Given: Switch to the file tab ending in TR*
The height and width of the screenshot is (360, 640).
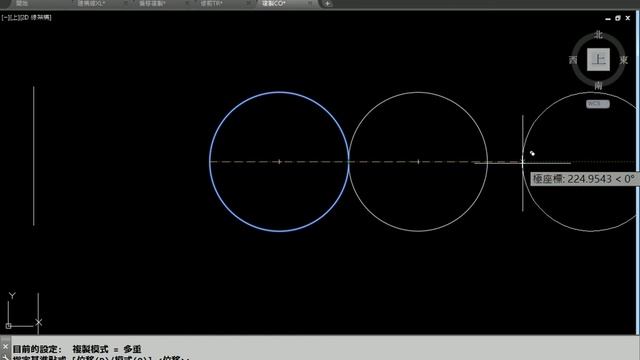Looking at the screenshot, I should click(x=211, y=3).
